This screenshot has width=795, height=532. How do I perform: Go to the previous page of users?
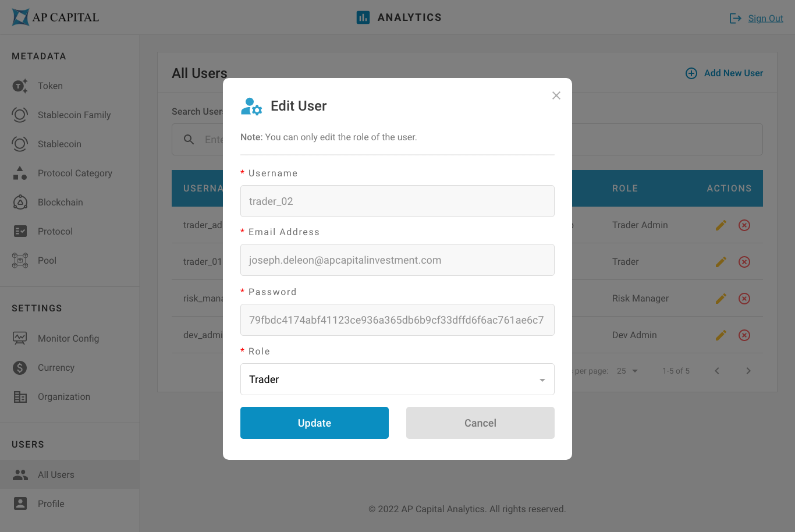pyautogui.click(x=717, y=371)
